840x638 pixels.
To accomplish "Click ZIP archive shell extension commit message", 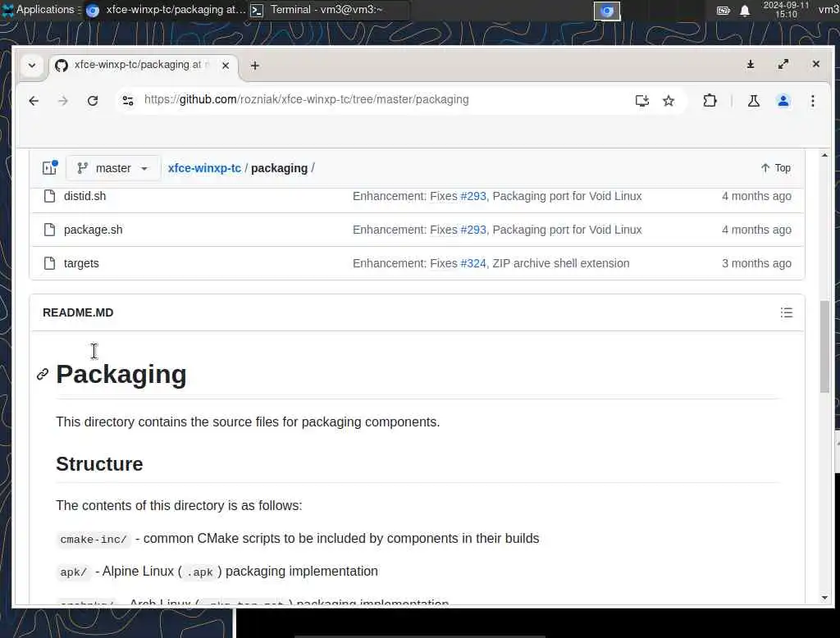I will pos(561,263).
